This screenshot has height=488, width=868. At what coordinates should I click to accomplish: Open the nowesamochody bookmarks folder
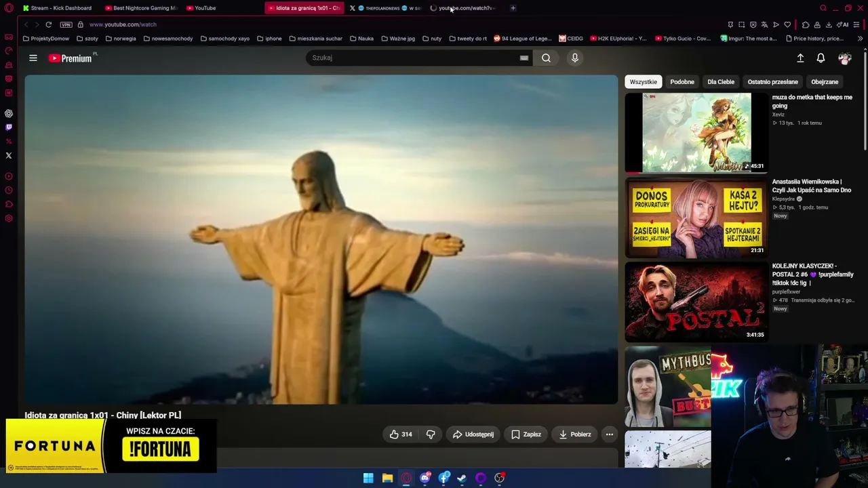pos(168,39)
